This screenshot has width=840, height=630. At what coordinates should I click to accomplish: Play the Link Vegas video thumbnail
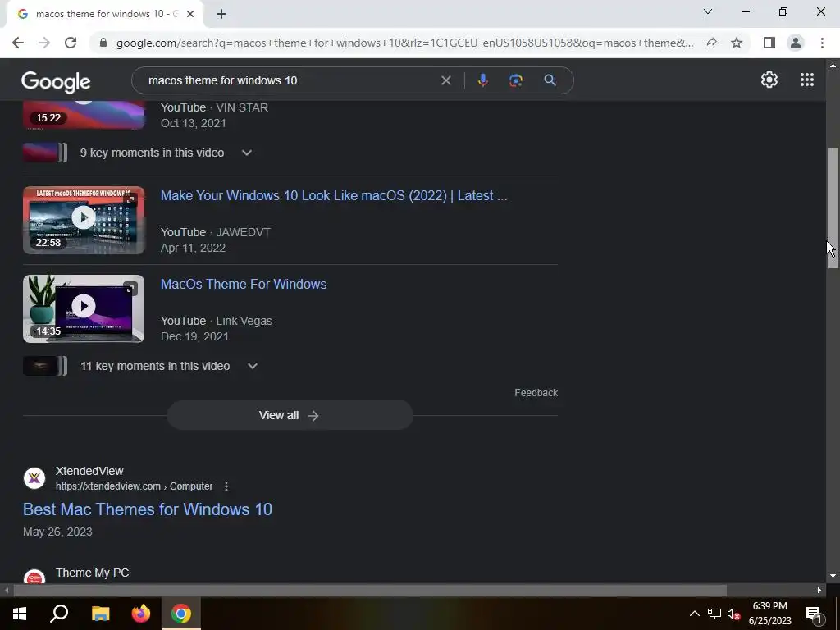point(84,308)
